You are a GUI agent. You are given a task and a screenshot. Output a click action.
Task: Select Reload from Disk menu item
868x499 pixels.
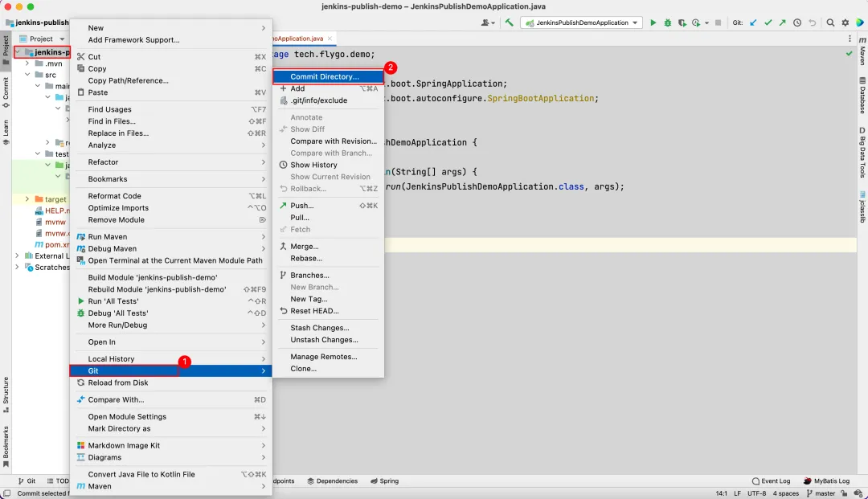170,382
